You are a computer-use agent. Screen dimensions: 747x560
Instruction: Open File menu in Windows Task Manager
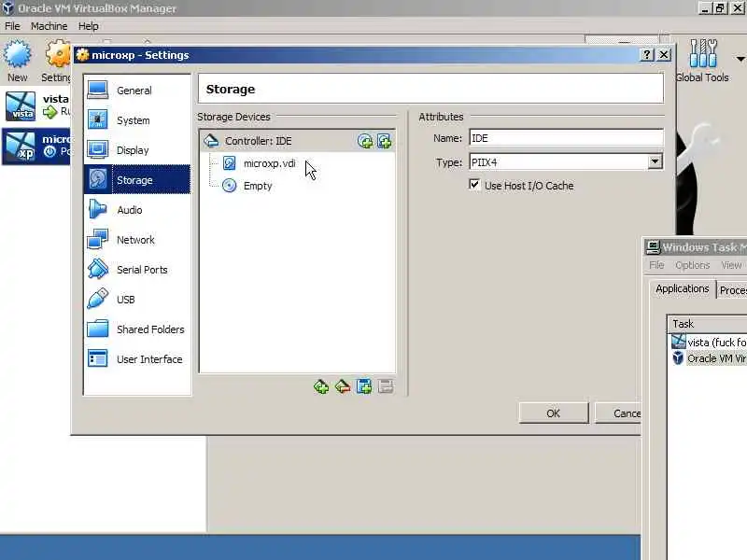[656, 265]
